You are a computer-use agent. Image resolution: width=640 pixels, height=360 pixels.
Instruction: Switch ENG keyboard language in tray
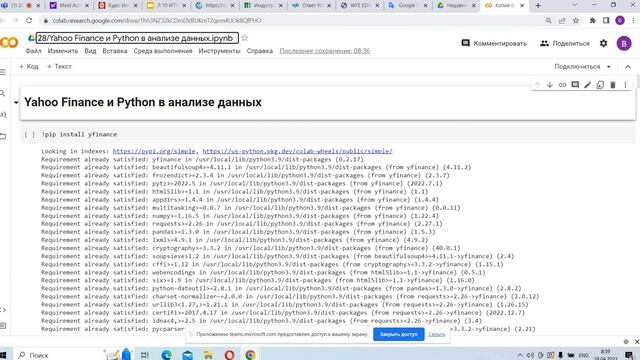pyautogui.click(x=584, y=355)
